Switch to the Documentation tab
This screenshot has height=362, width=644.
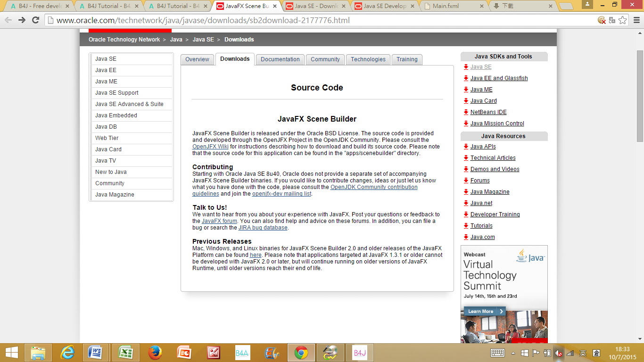click(x=280, y=59)
